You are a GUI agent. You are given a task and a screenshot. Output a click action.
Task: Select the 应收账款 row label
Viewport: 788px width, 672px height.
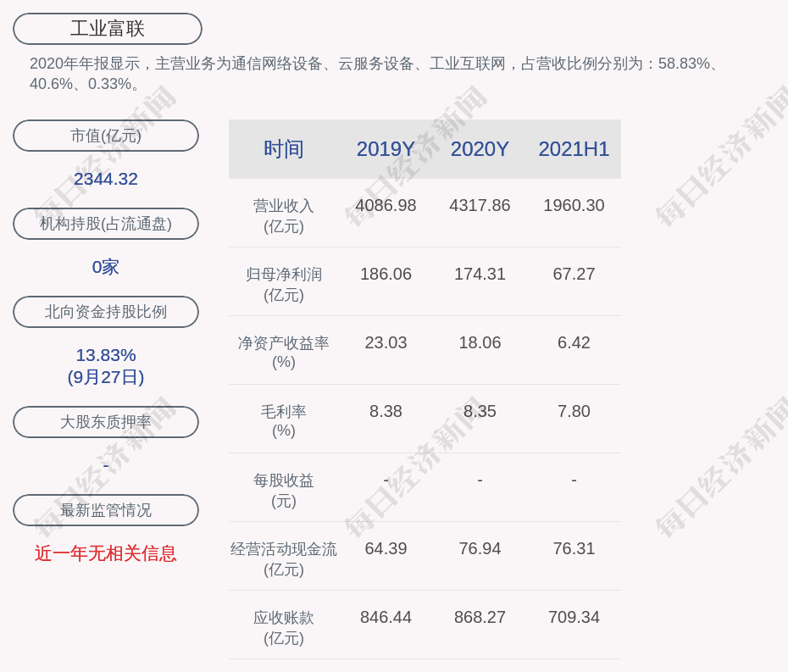284,628
